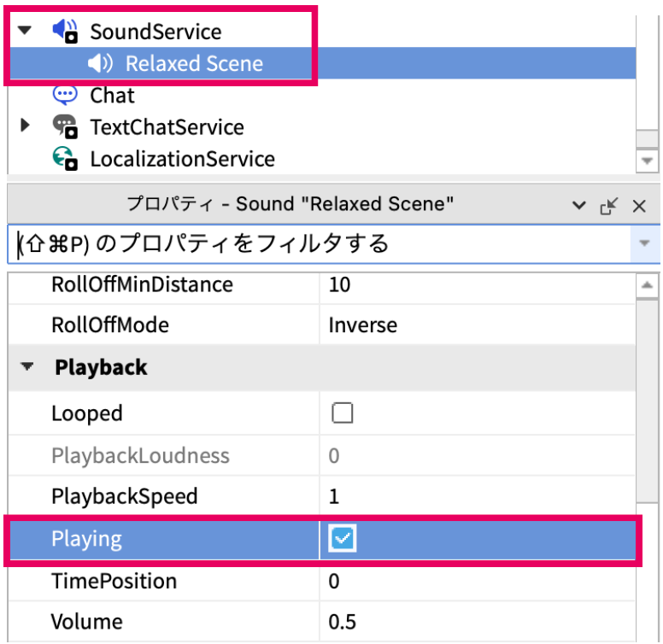Click the Chat bubble icon
Viewport: 663px width, 644px height.
point(65,95)
